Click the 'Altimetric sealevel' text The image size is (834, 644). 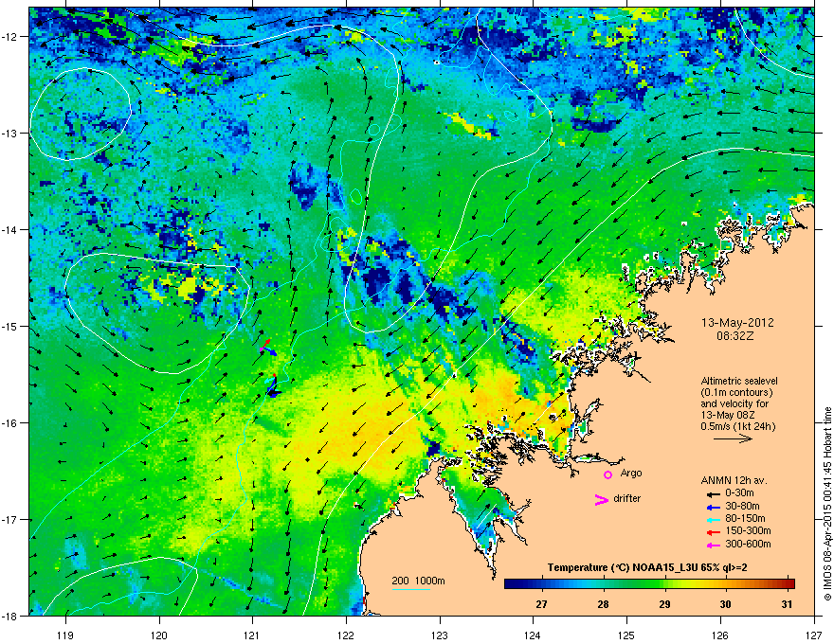click(x=739, y=381)
